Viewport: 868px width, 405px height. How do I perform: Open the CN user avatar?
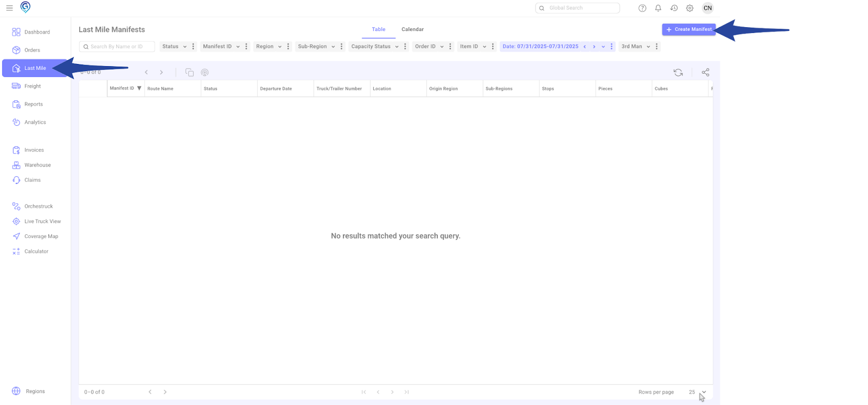pyautogui.click(x=707, y=8)
